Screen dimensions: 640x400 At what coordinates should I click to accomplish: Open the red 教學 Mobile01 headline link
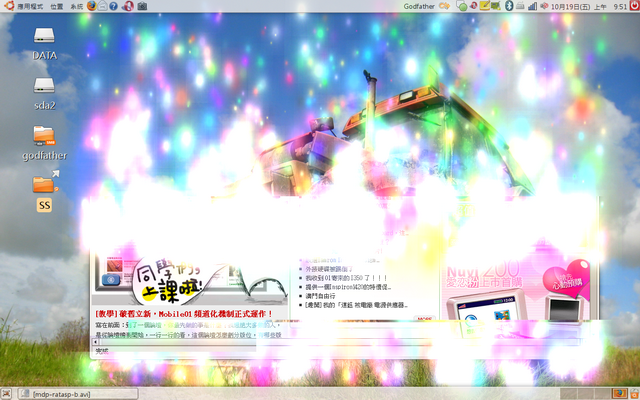coord(184,314)
